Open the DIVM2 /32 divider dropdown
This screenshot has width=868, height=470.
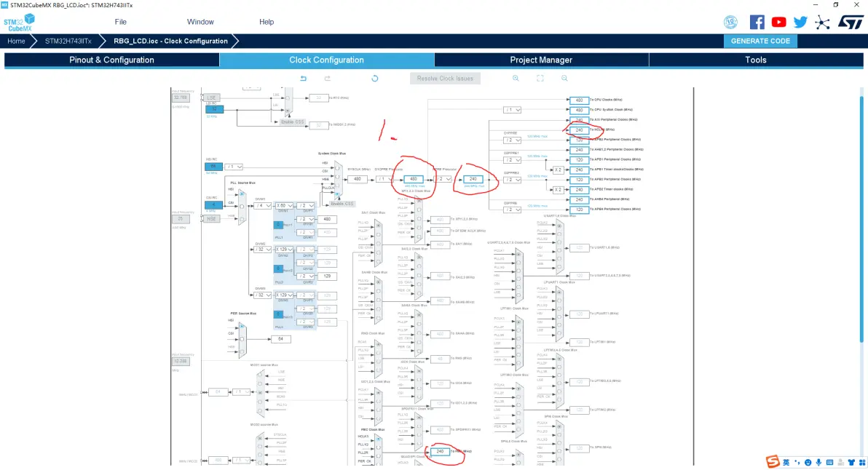click(262, 250)
